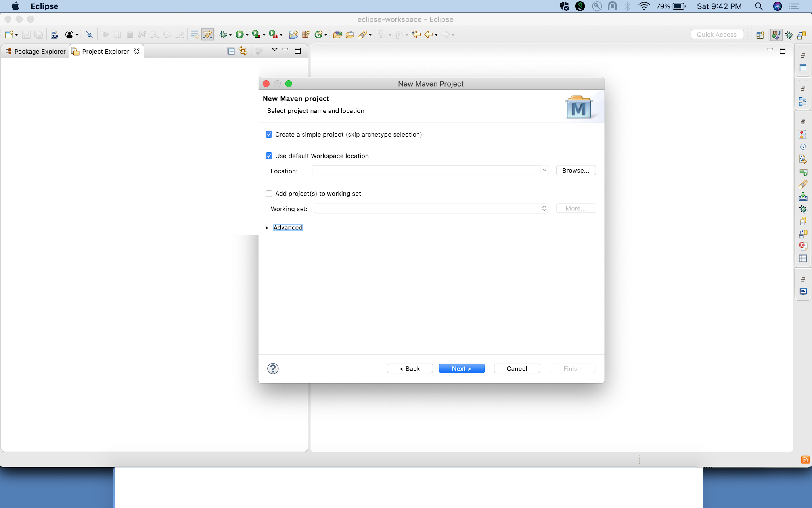Open the Working set selector
The width and height of the screenshot is (812, 508).
tap(545, 208)
